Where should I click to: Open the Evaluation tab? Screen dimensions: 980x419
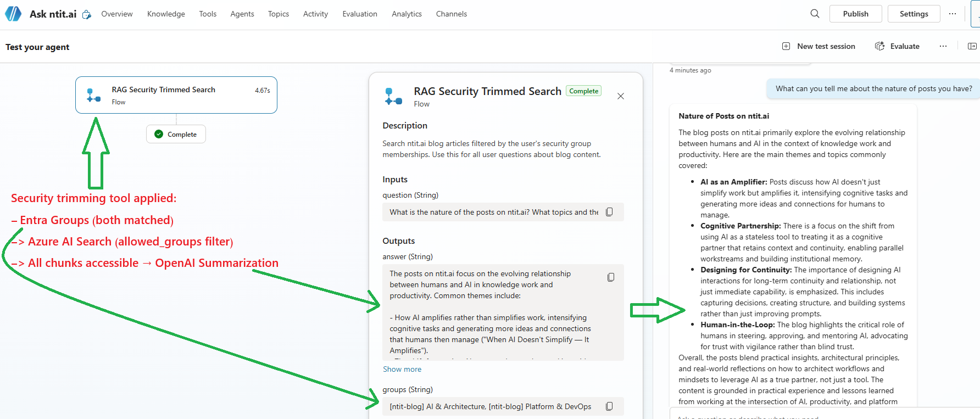[x=360, y=14]
